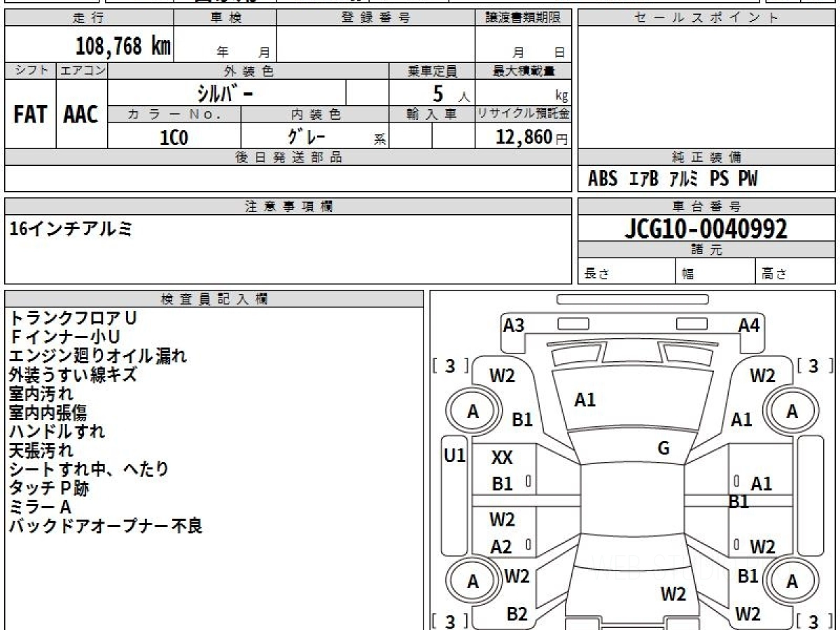Screen dimensions: 840x630
Task: Click the mileage value 108,768 km
Action: (x=123, y=47)
